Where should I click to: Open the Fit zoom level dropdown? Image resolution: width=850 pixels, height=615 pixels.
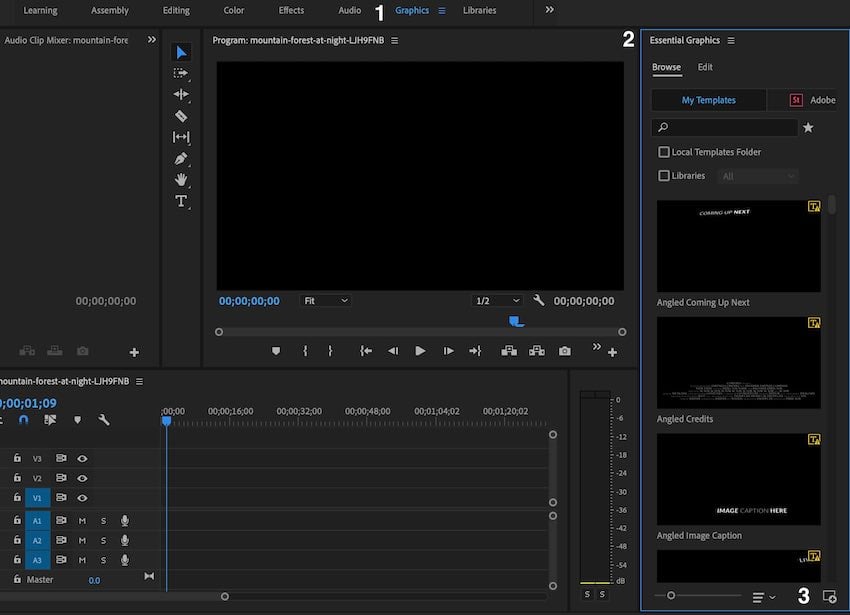pyautogui.click(x=325, y=301)
